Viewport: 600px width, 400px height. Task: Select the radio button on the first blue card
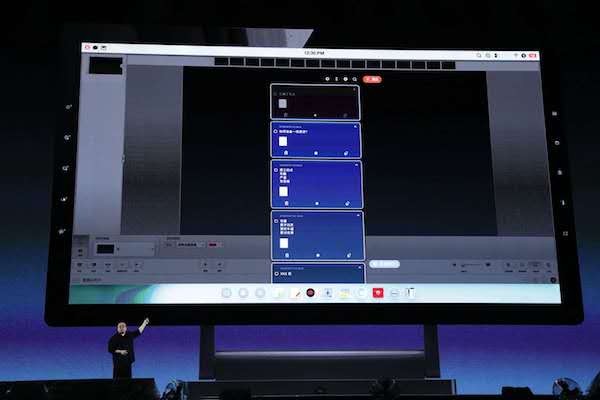coord(276,131)
